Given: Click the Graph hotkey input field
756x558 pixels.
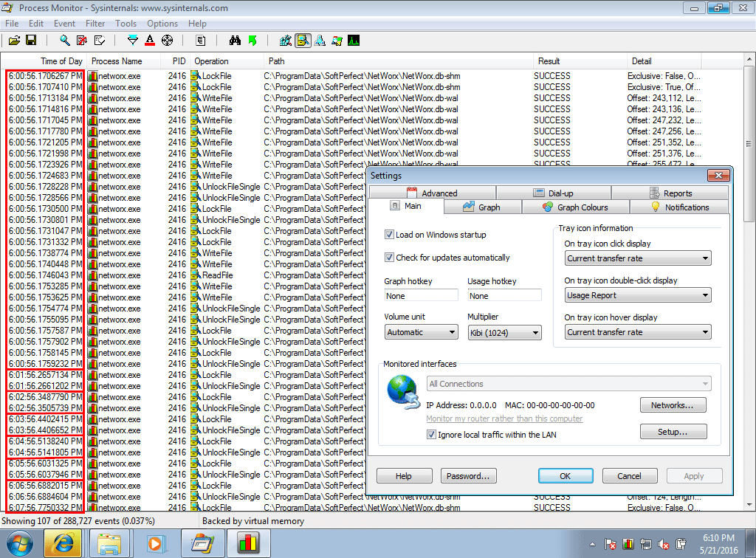Looking at the screenshot, I should pos(421,296).
